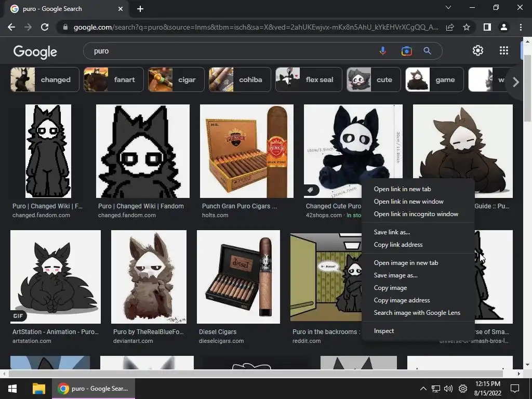Open the Google logo homepage link
This screenshot has width=532, height=399.
35,51
